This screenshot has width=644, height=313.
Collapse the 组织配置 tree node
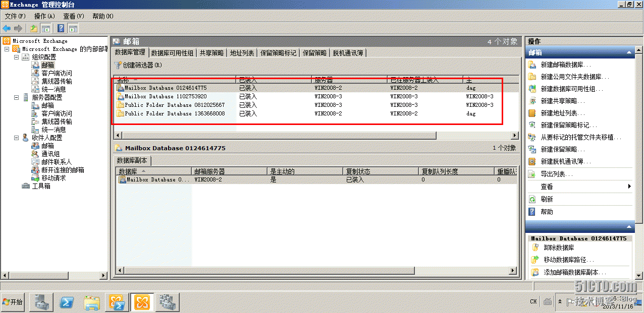tap(16, 57)
